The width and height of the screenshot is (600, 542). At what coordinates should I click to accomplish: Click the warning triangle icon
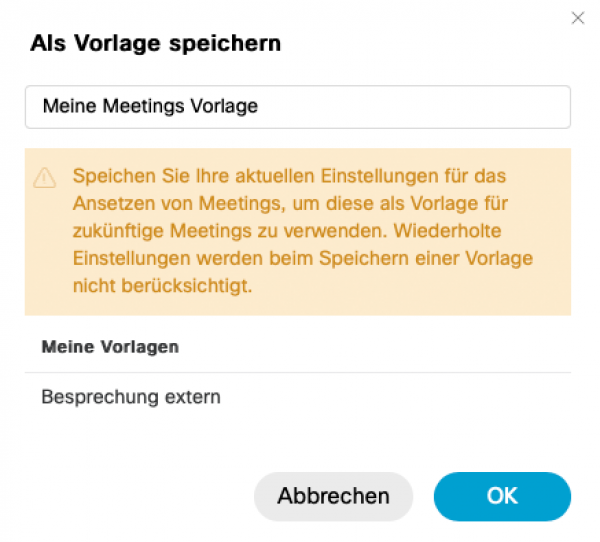[45, 178]
